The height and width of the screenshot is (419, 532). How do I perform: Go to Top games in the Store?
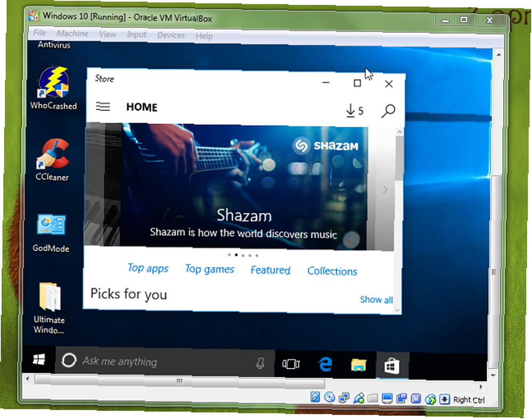pos(210,269)
